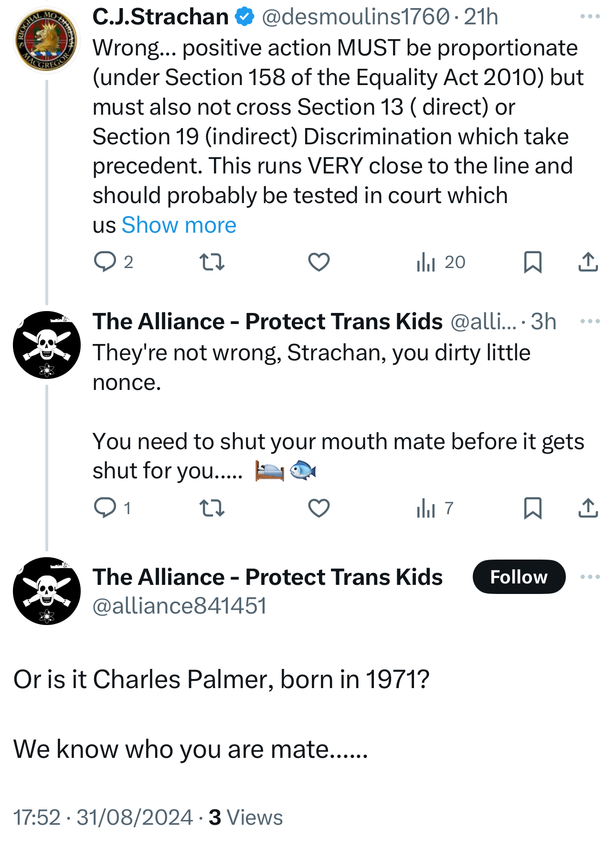This screenshot has height=841, width=616.
Task: Follow The Alliance - Protect Trans Kids
Action: [519, 577]
